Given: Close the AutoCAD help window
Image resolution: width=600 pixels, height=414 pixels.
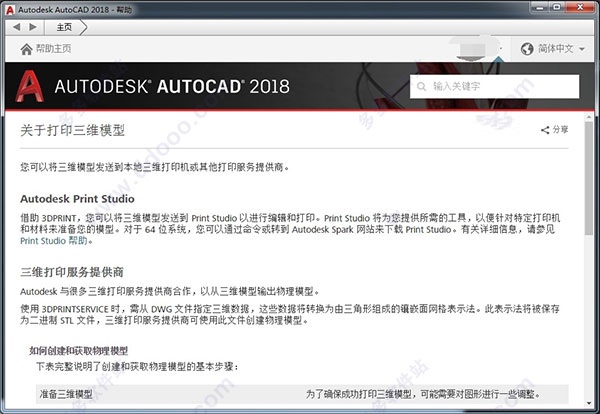Looking at the screenshot, I should 580,7.
